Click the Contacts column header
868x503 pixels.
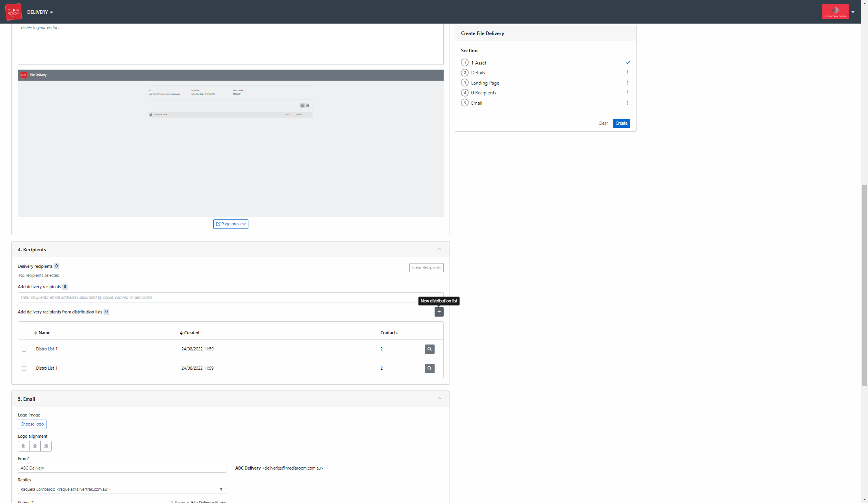point(389,333)
